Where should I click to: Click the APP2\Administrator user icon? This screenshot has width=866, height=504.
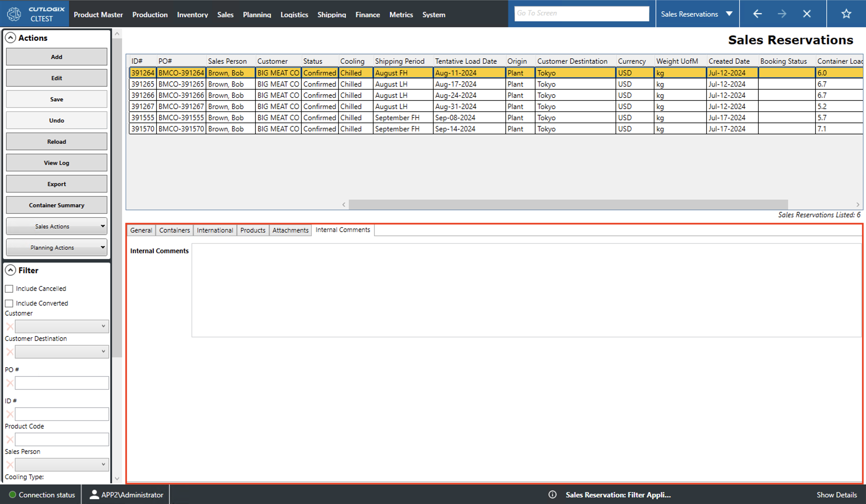(x=93, y=495)
